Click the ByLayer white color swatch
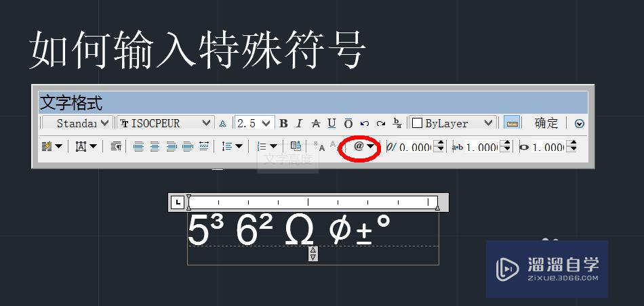Viewport: 644px width, 306px height. 418,123
